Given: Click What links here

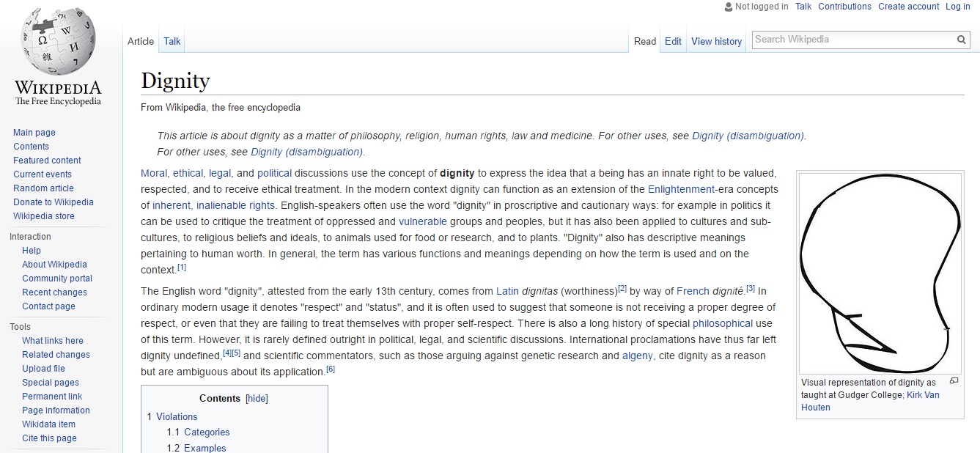Looking at the screenshot, I should click(x=53, y=341).
